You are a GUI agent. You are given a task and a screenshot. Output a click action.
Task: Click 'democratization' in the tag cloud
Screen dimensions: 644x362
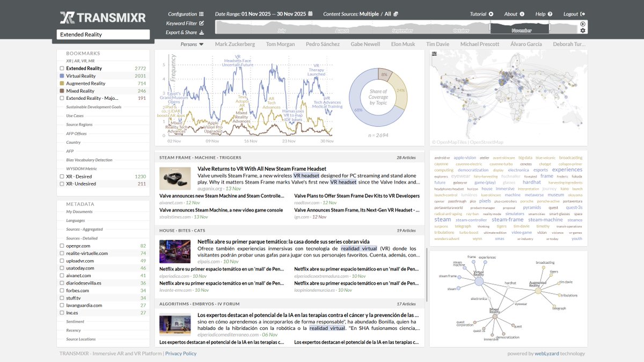click(473, 170)
